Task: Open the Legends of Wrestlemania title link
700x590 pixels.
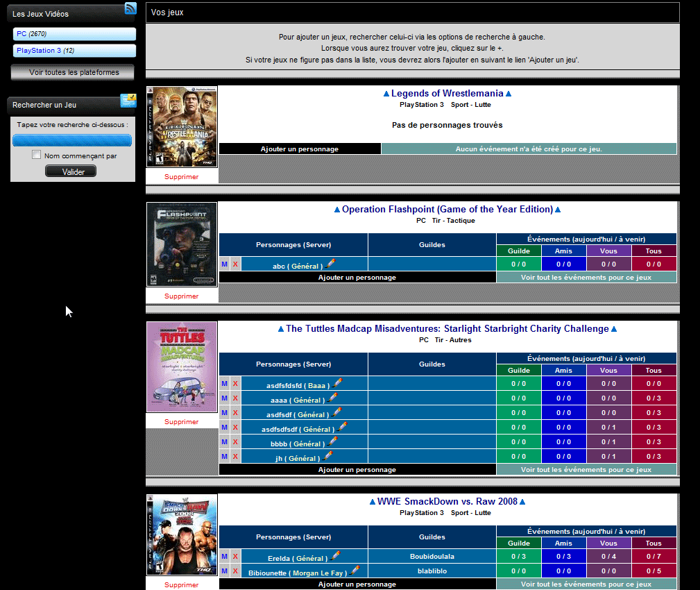Action: [447, 93]
